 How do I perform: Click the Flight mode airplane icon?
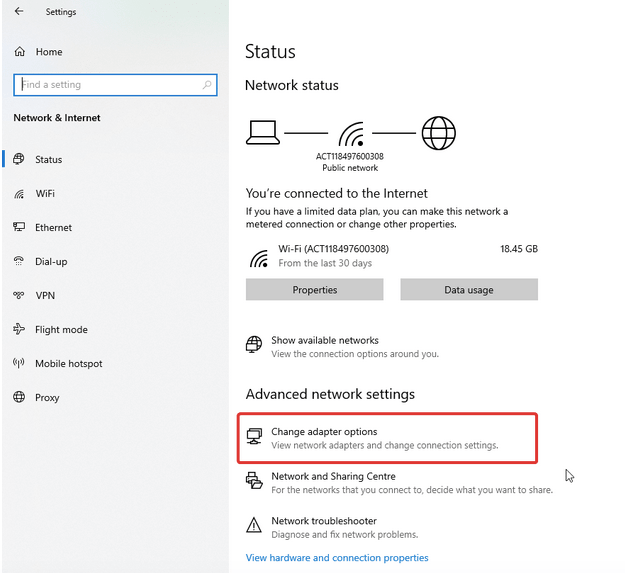[19, 329]
